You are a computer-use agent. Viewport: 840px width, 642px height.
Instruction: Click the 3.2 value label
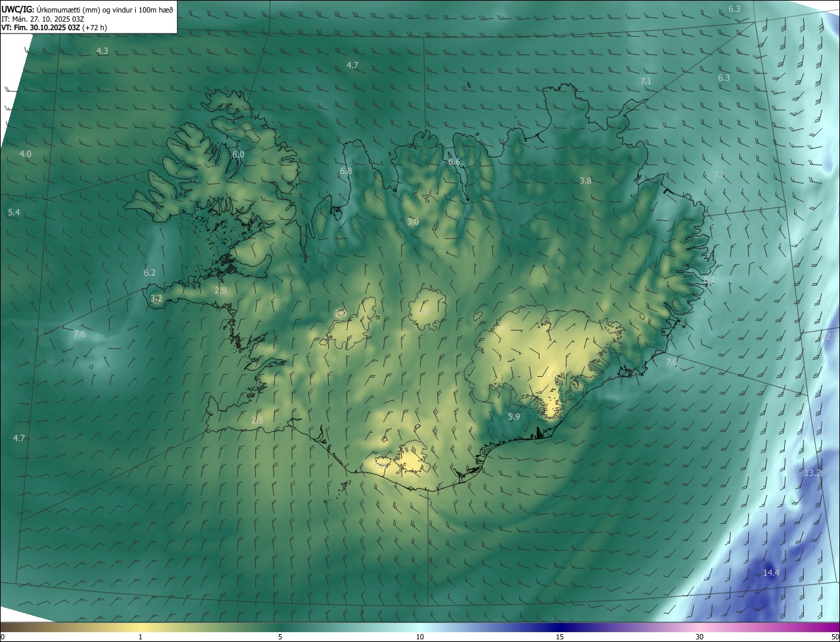(156, 298)
